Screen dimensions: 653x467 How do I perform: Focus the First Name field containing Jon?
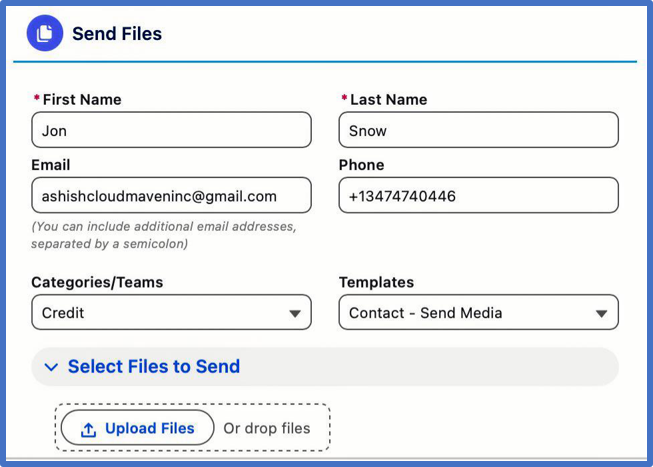171,130
